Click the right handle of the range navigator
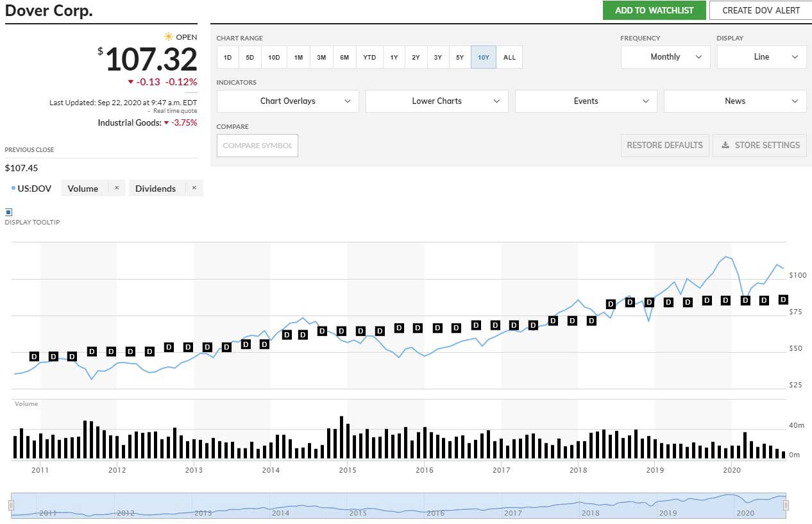This screenshot has height=524, width=812. pos(786,505)
